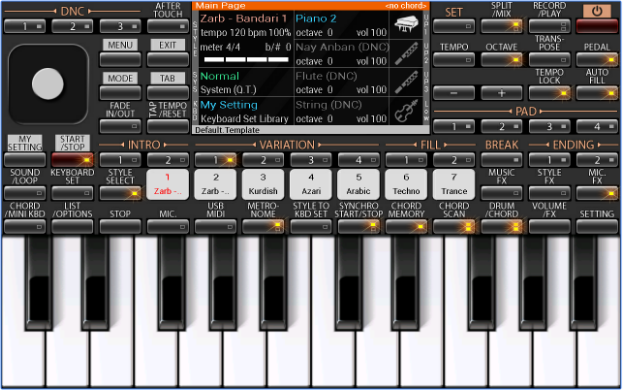Tap the round joystick knob
The height and width of the screenshot is (390, 623).
click(48, 83)
